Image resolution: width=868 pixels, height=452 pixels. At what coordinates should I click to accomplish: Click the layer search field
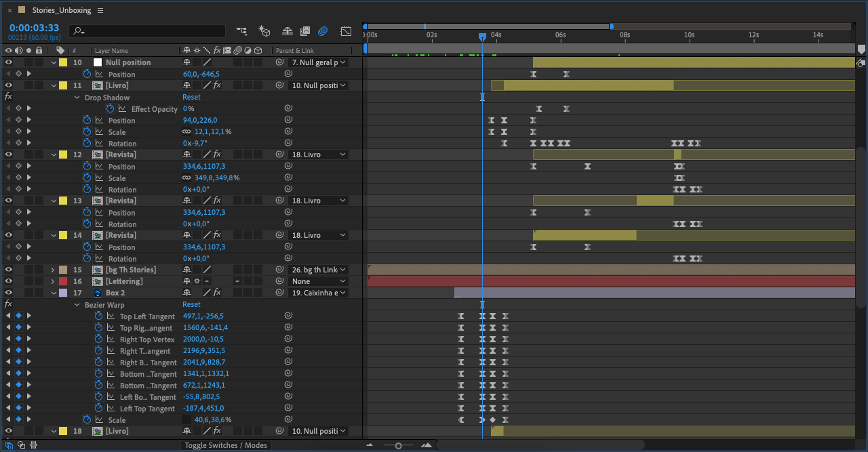tap(147, 31)
